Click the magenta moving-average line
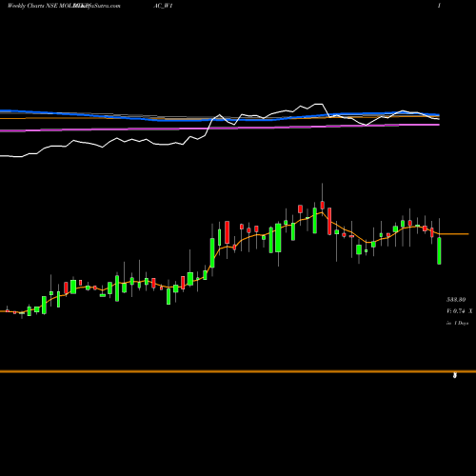 [x=220, y=128]
